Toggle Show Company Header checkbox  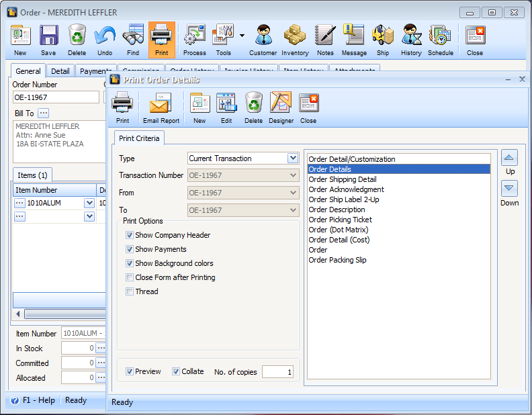129,235
